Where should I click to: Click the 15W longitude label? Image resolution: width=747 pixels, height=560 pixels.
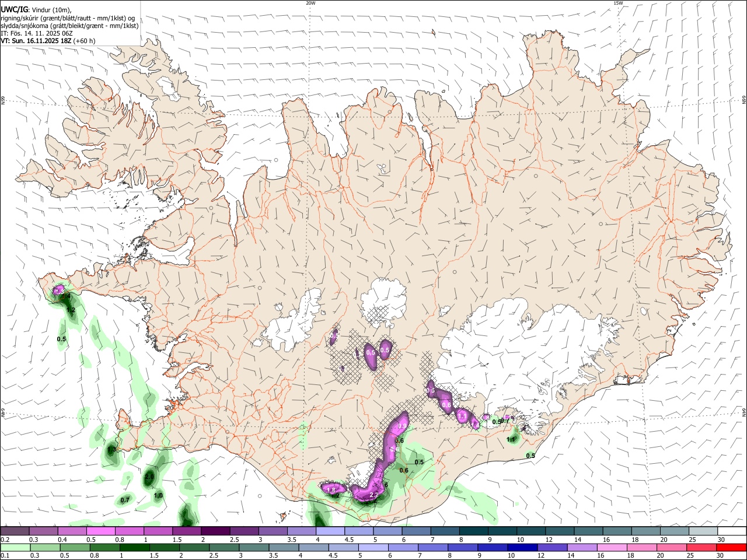click(618, 3)
